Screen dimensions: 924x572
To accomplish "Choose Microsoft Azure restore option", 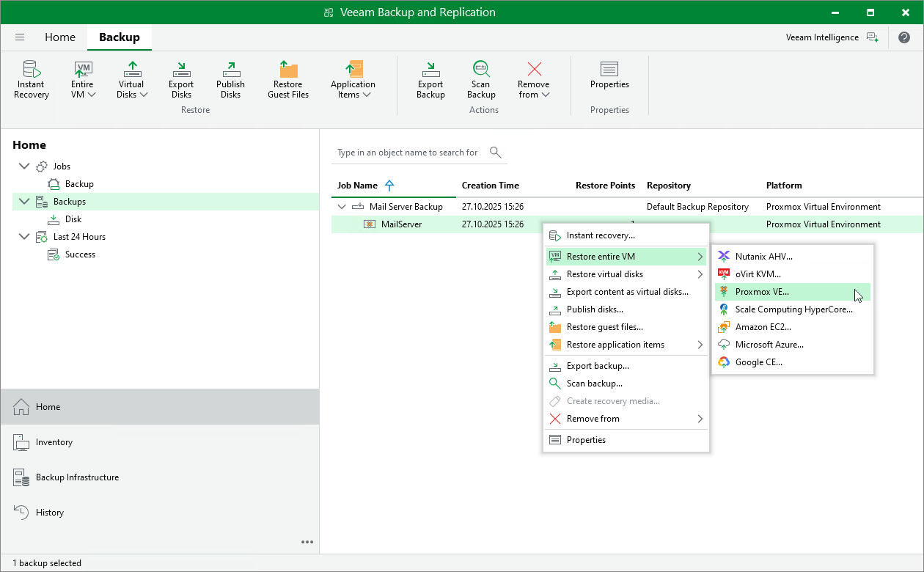I will pos(769,345).
